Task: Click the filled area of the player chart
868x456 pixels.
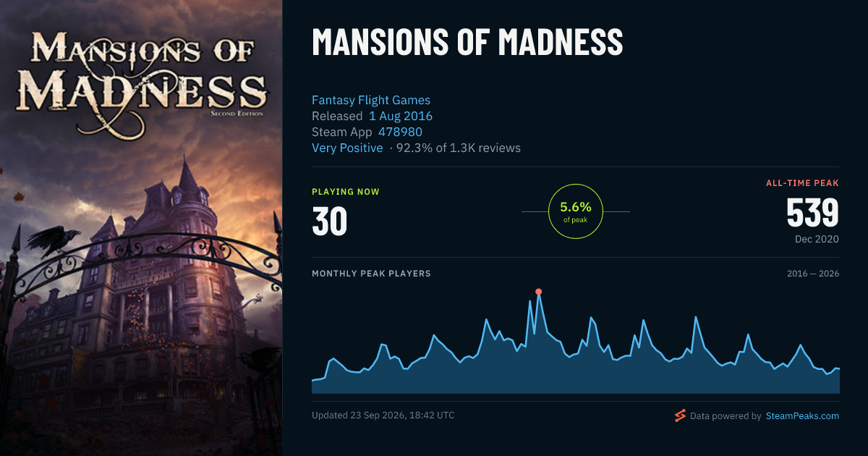Action: [575, 369]
